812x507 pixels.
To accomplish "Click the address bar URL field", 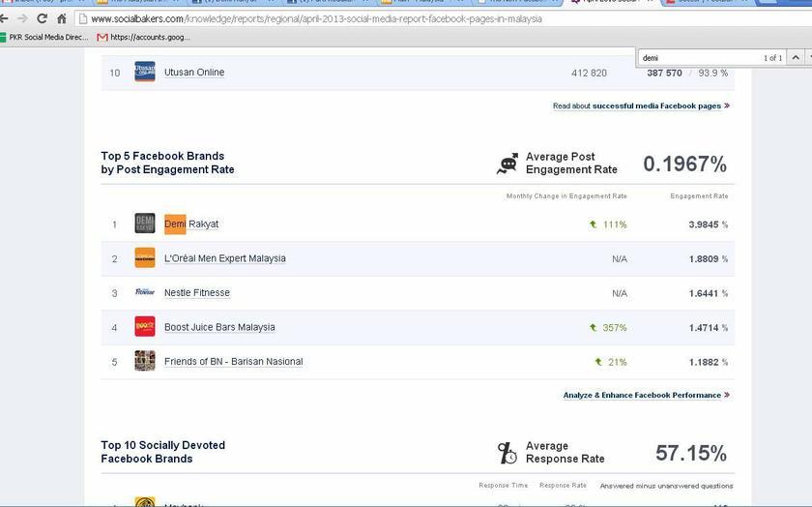I will (x=446, y=18).
